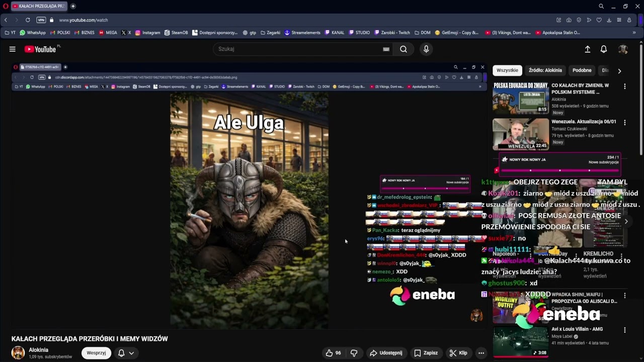Send page with the paper-plane icon

click(x=589, y=20)
